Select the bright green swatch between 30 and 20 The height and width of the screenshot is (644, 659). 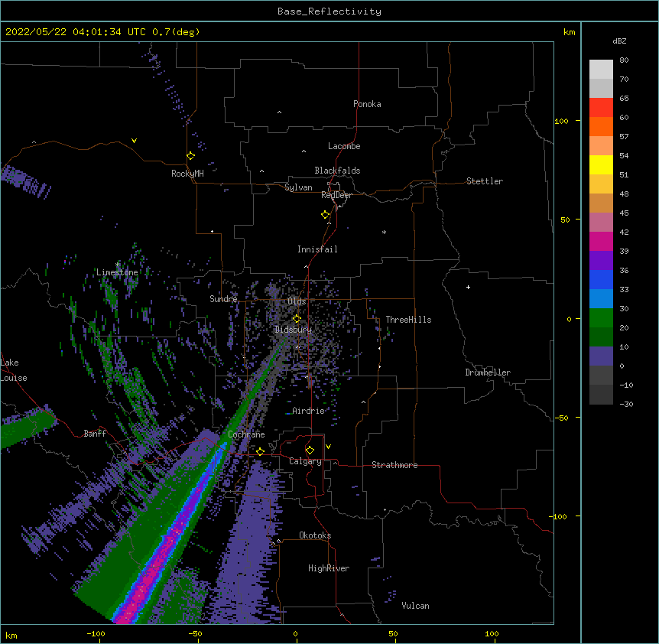click(601, 318)
